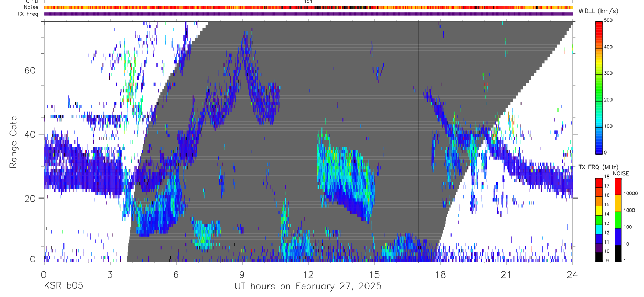Viewport: 644px width, 297px height.
Task: Click the 15 tick label on the UT hours axis
Action: click(374, 274)
